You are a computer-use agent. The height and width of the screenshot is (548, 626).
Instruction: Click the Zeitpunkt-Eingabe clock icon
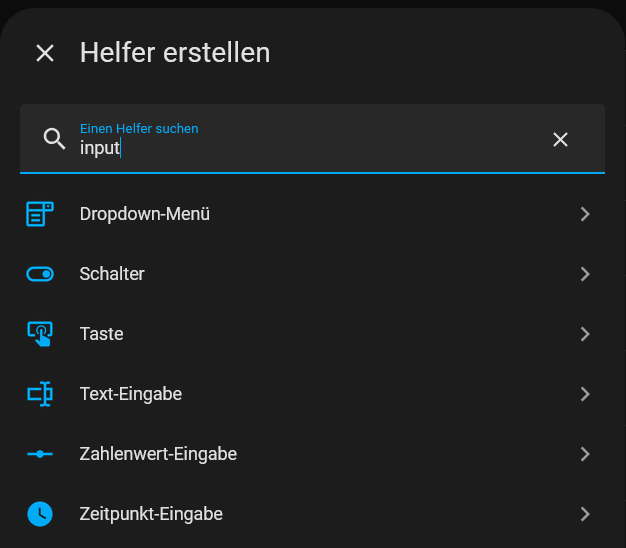click(x=40, y=514)
